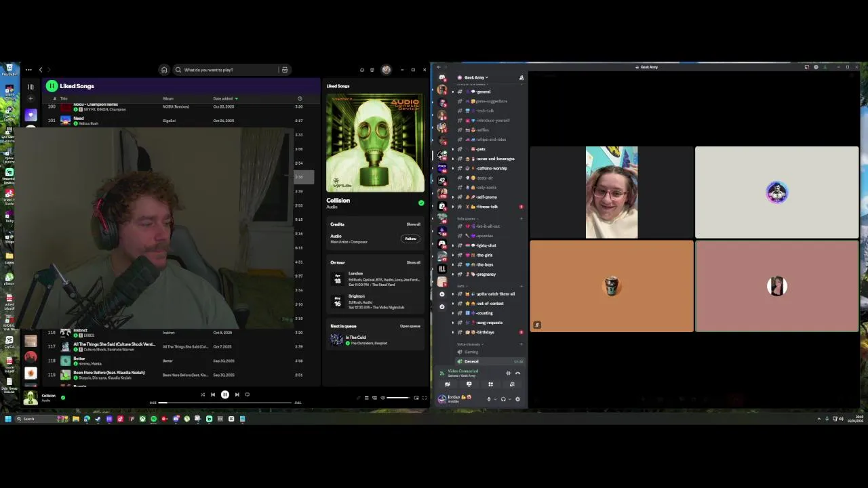Open Collision album artwork
The width and height of the screenshot is (868, 488).
(376, 143)
